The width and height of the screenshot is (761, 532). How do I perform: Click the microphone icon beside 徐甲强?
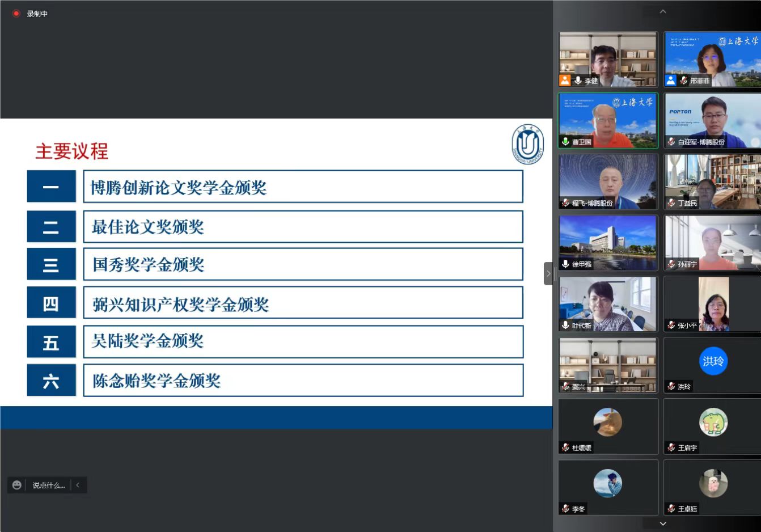click(x=565, y=264)
